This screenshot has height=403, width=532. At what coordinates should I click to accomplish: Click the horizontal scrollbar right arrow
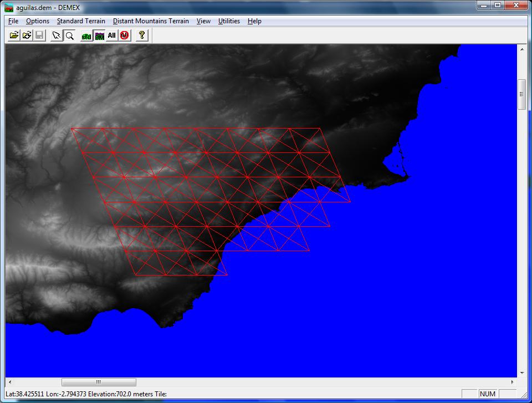click(513, 382)
